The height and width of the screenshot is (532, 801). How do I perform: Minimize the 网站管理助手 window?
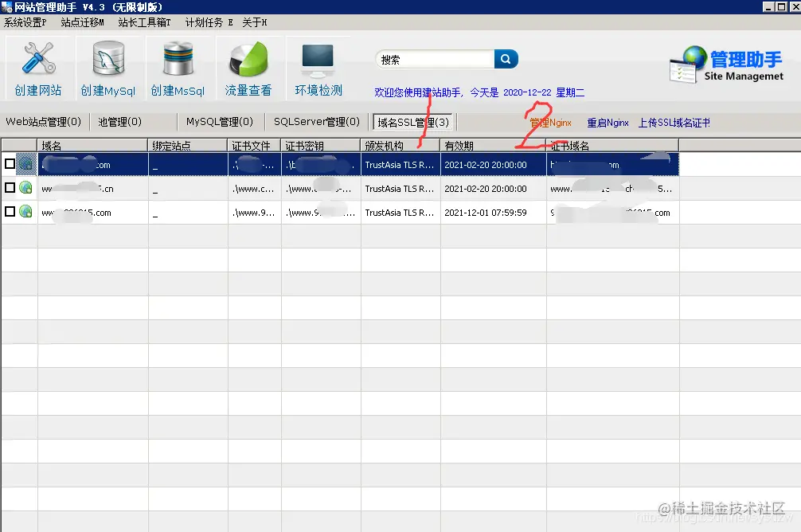pyautogui.click(x=768, y=6)
